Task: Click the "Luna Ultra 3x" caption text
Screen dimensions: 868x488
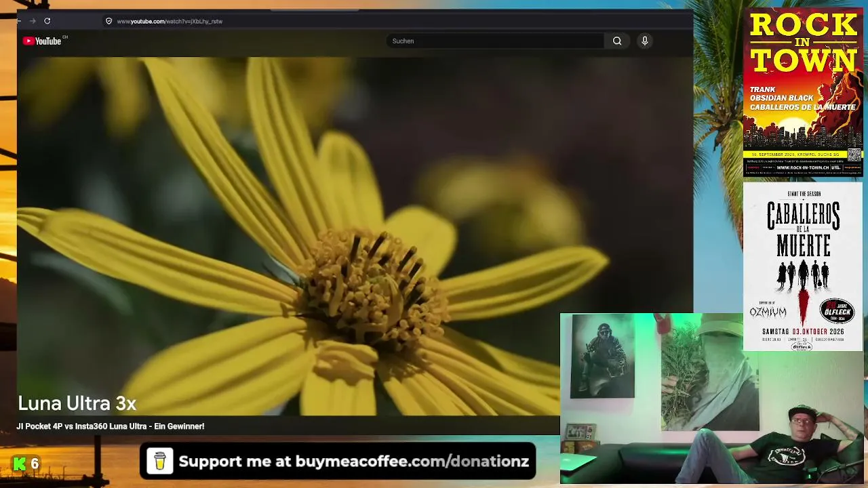Action: pyautogui.click(x=77, y=403)
